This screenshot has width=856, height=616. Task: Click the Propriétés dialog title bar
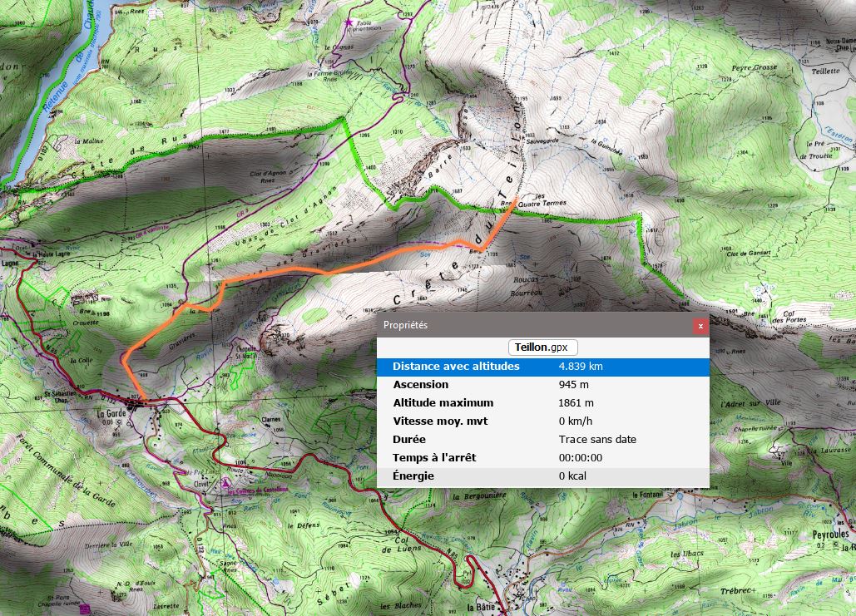point(532,326)
